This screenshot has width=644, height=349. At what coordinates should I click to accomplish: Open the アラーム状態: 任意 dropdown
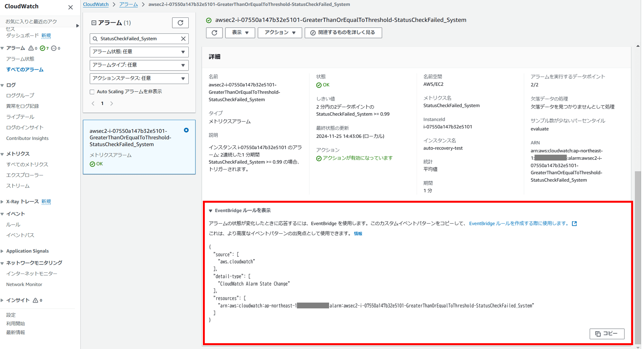pos(139,52)
